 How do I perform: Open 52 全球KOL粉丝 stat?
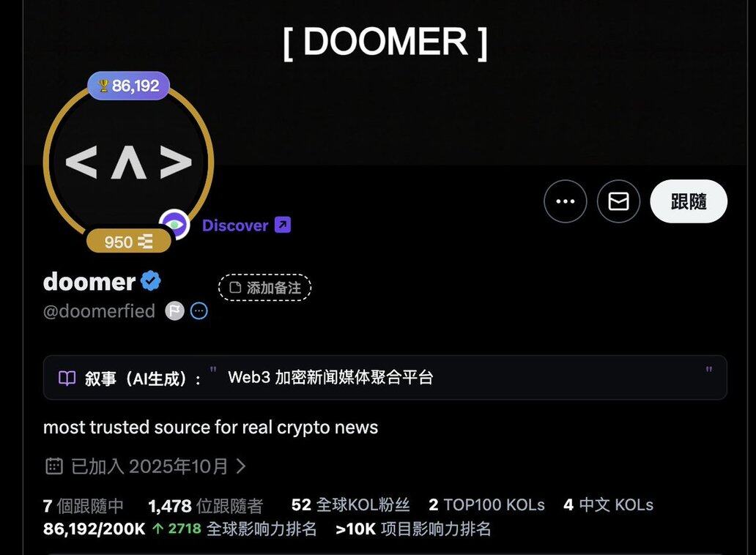[350, 505]
